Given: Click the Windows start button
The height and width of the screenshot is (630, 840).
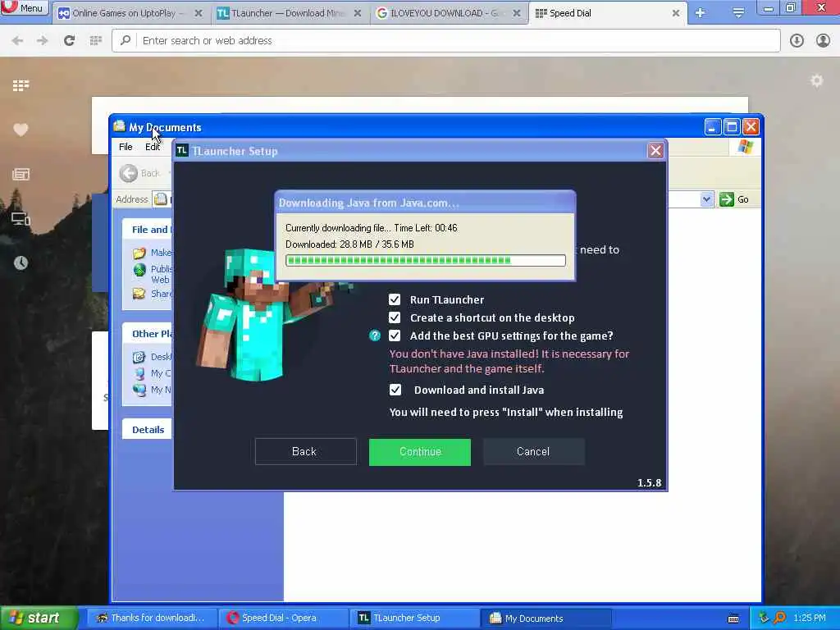Looking at the screenshot, I should pyautogui.click(x=39, y=619).
